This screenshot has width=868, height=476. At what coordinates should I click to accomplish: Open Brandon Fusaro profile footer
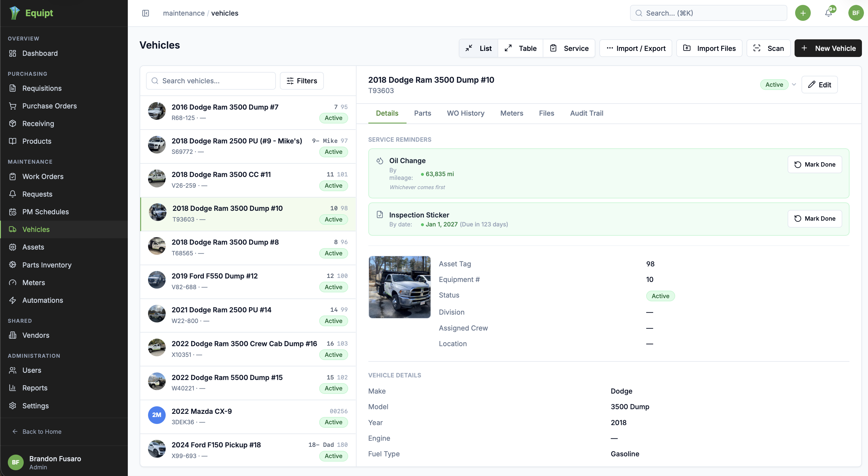(x=64, y=462)
